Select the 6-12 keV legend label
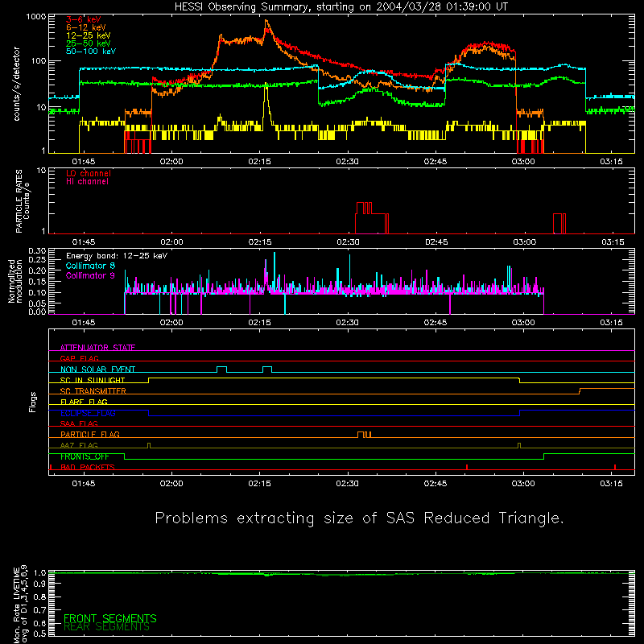The image size is (644, 644). point(86,27)
